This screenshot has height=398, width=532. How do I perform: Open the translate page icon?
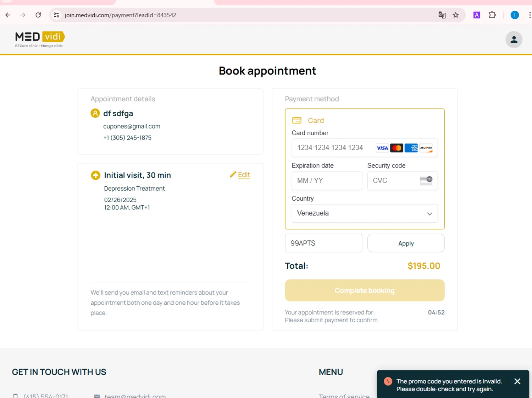pyautogui.click(x=442, y=15)
